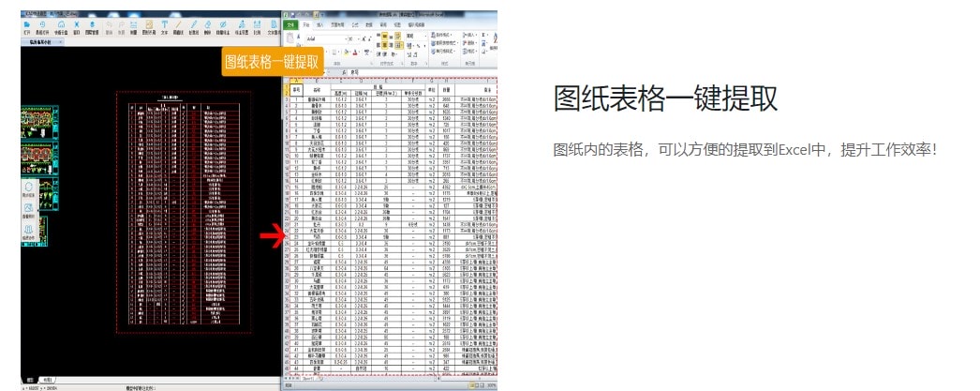
Task: Click the 最近打开 recent files icon
Action: 42,27
